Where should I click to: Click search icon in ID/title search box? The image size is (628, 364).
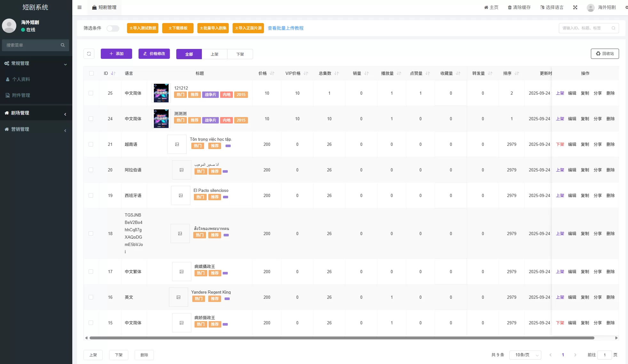[x=613, y=28]
